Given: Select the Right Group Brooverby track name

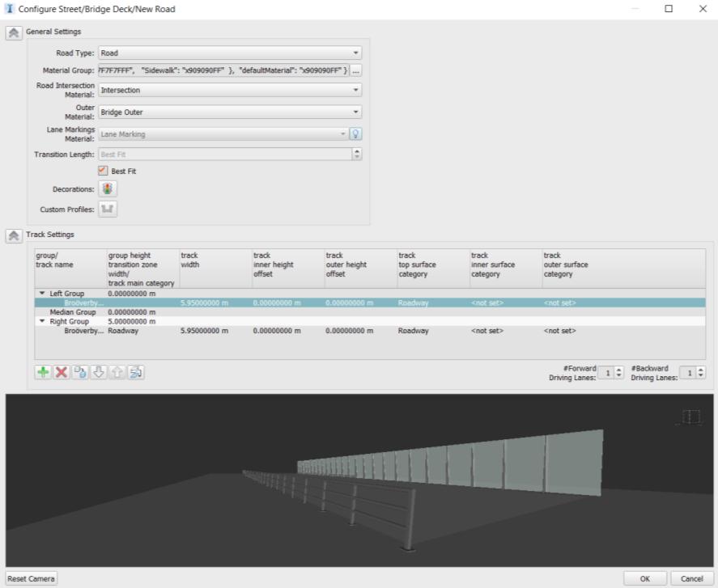Looking at the screenshot, I should (84, 331).
